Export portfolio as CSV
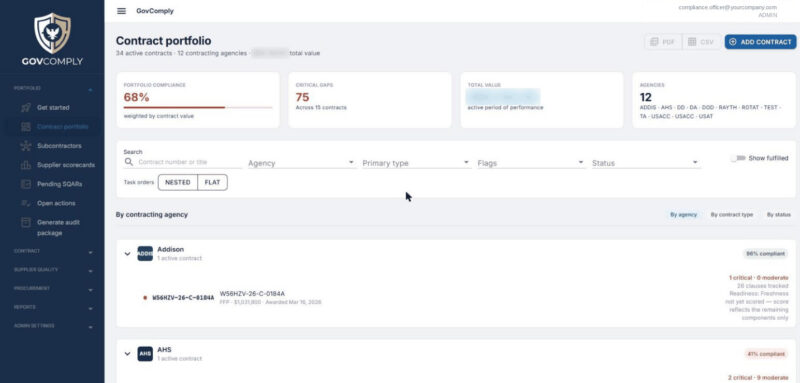 tap(702, 42)
